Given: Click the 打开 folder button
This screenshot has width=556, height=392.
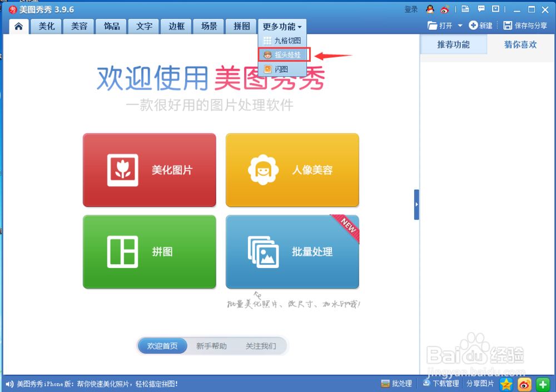Looking at the screenshot, I should click(x=440, y=26).
